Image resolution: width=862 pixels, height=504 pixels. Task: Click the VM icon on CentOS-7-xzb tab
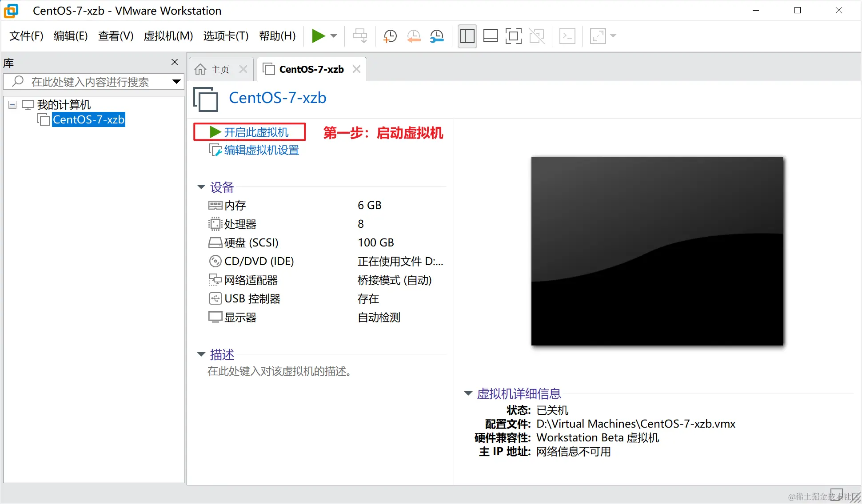pos(268,69)
